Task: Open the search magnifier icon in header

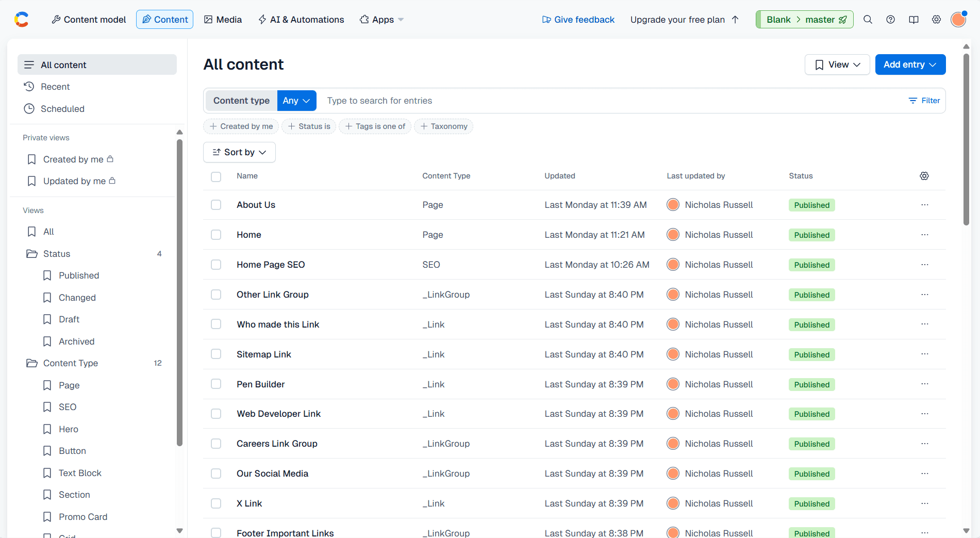Action: (868, 20)
